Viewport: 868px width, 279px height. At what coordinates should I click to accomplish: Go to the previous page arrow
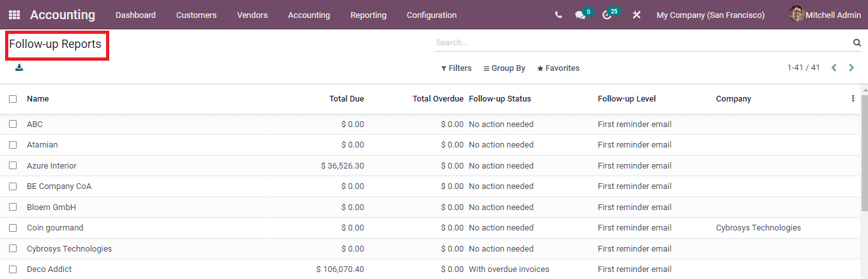(834, 68)
